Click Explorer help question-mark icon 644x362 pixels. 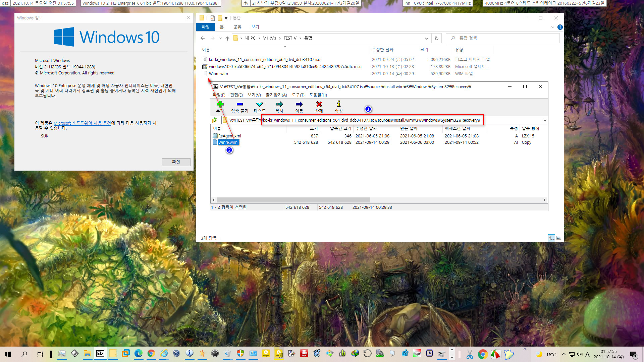560,27
